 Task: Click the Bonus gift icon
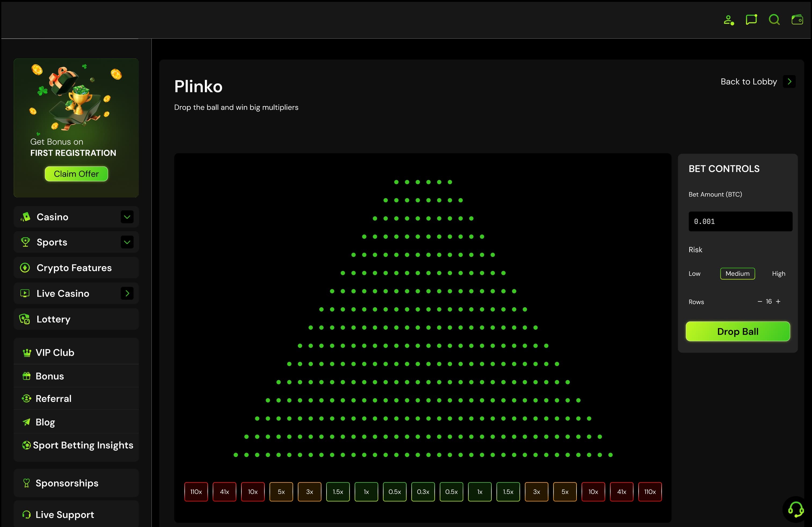[x=26, y=376]
